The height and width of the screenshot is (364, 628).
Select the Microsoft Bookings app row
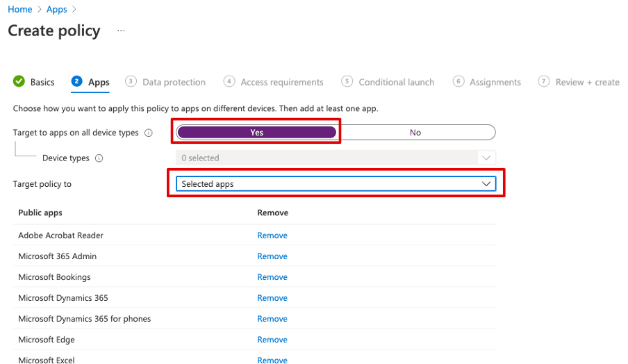pyautogui.click(x=54, y=277)
